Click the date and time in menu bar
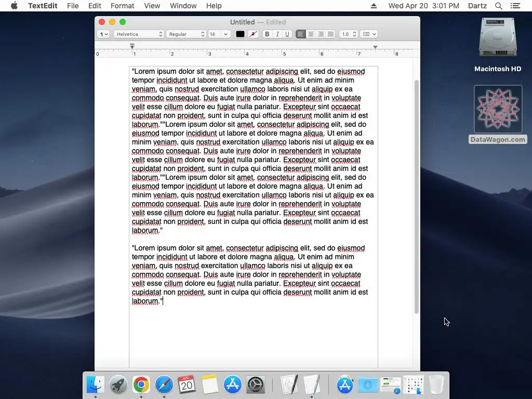532x399 pixels. coord(424,6)
